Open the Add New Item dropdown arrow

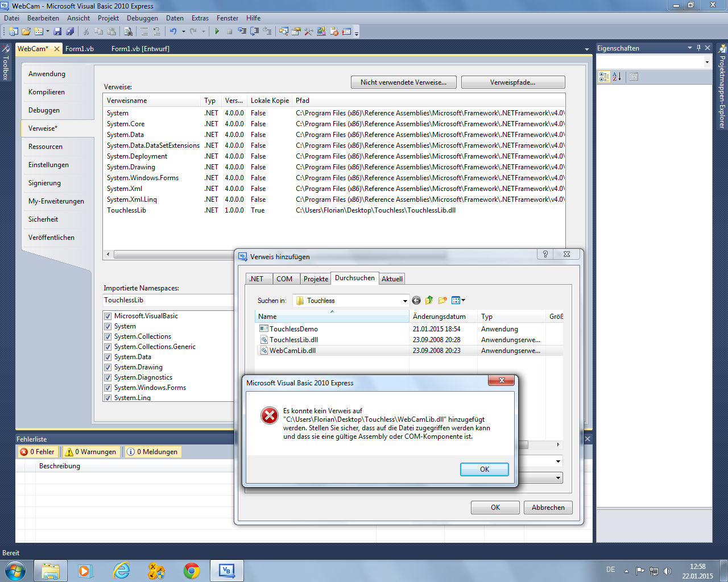48,31
